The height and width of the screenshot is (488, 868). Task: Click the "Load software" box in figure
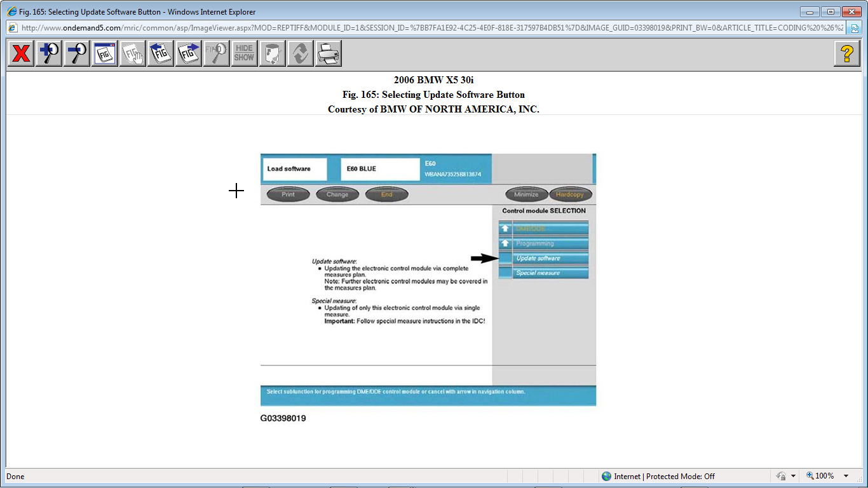295,169
